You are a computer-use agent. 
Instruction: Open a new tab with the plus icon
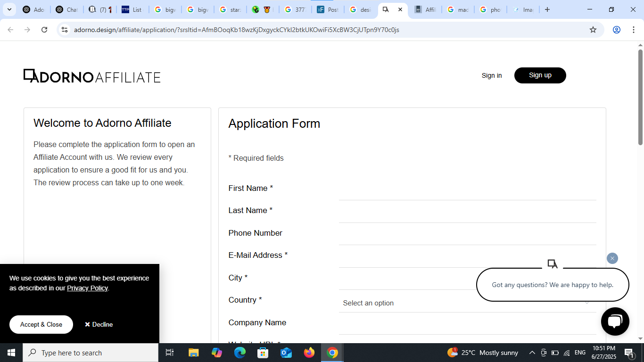(x=547, y=9)
